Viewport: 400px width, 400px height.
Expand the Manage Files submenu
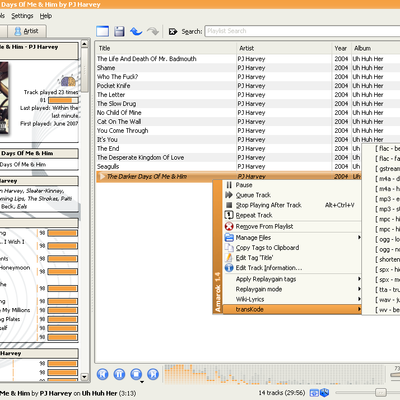click(292, 238)
